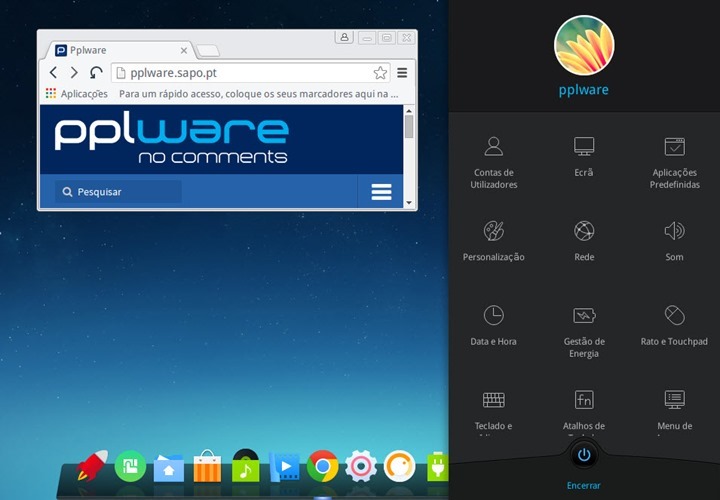Open the green multitasking view dock icon
720x500 pixels.
tap(130, 466)
